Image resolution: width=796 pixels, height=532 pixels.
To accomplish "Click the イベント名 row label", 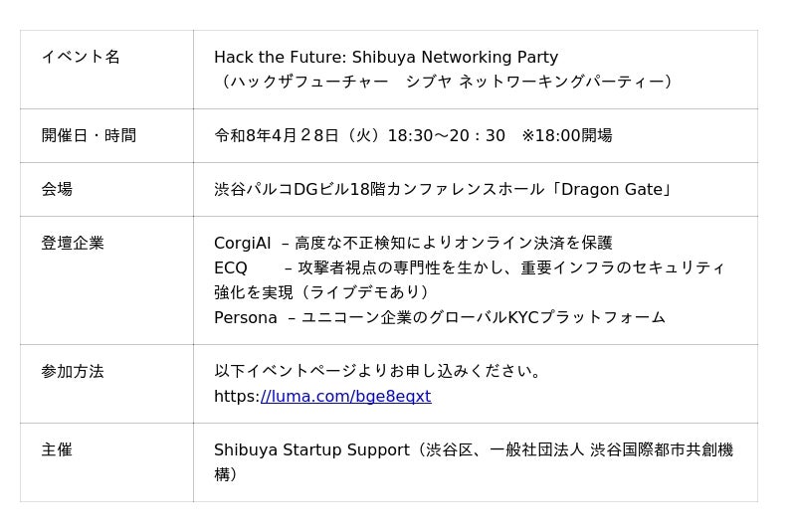I will point(81,57).
